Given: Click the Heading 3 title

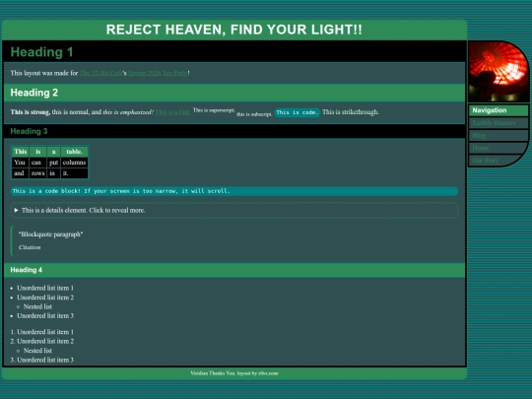Looking at the screenshot, I should [x=29, y=131].
